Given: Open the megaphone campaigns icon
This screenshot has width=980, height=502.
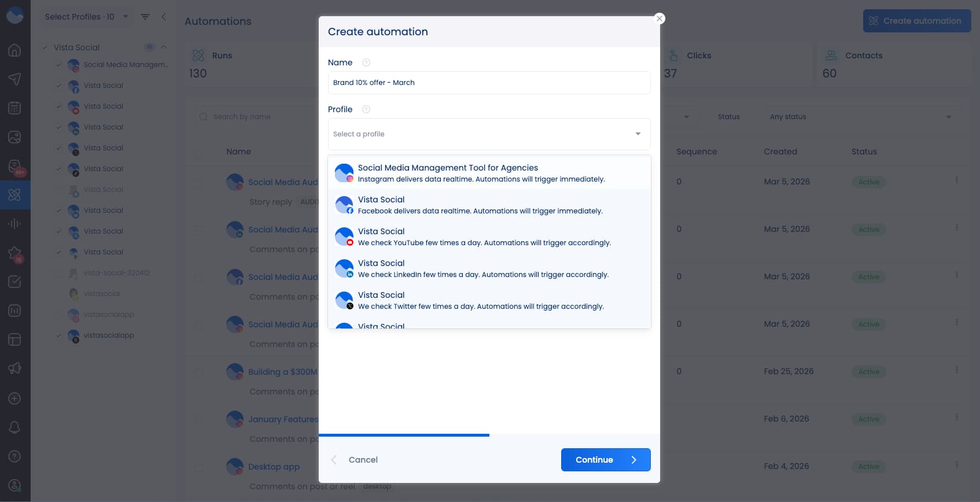Looking at the screenshot, I should click(14, 368).
